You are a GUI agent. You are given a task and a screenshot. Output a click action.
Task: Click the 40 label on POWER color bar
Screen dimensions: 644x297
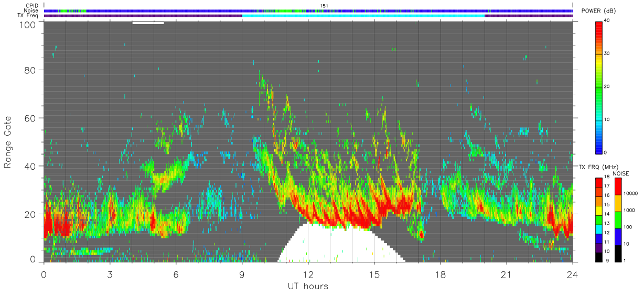point(607,20)
